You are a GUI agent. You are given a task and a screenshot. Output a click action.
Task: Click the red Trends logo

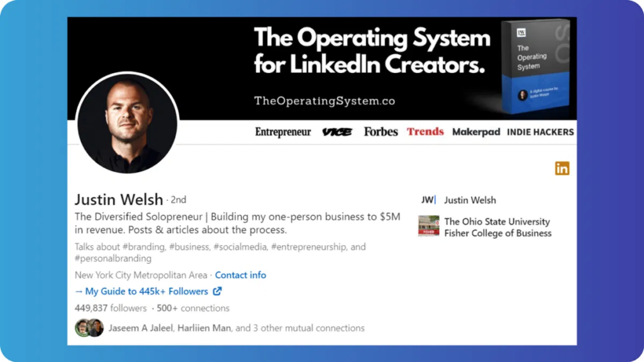click(425, 131)
